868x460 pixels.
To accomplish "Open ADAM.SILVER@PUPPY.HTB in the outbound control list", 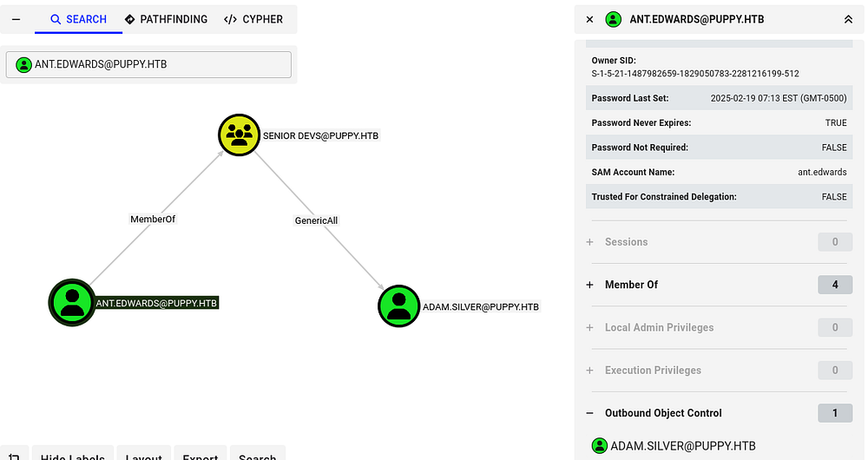I will pos(682,446).
